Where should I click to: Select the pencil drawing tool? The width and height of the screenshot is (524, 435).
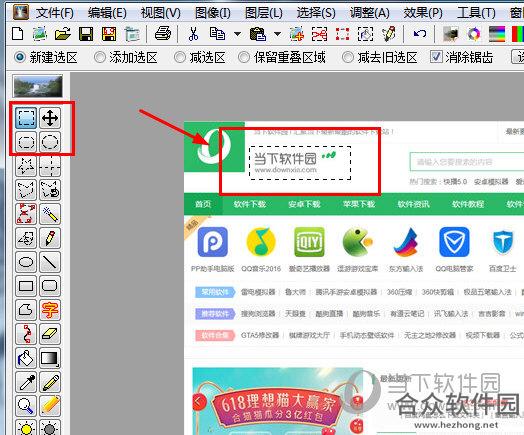tap(50, 238)
